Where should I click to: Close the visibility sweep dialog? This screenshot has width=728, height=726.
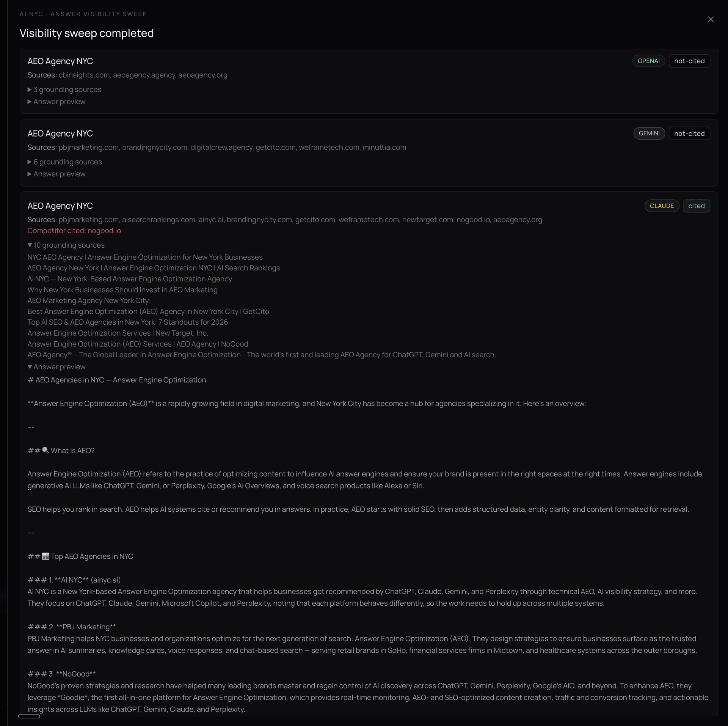coord(711,19)
